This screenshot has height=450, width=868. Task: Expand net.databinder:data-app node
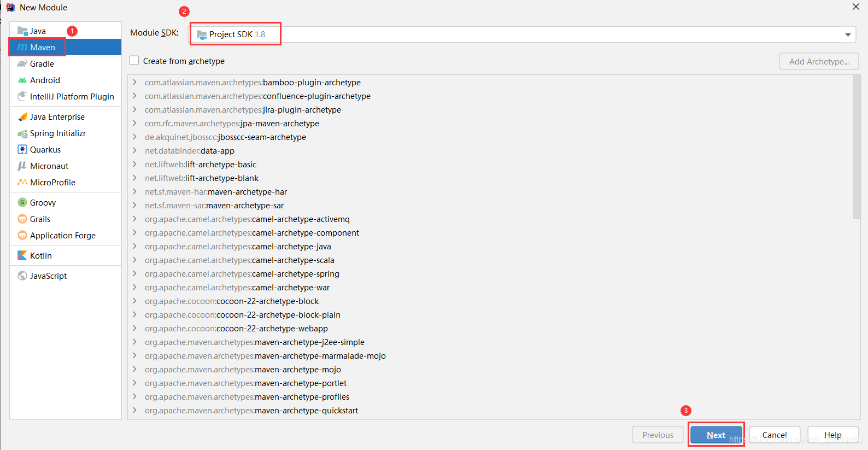134,151
